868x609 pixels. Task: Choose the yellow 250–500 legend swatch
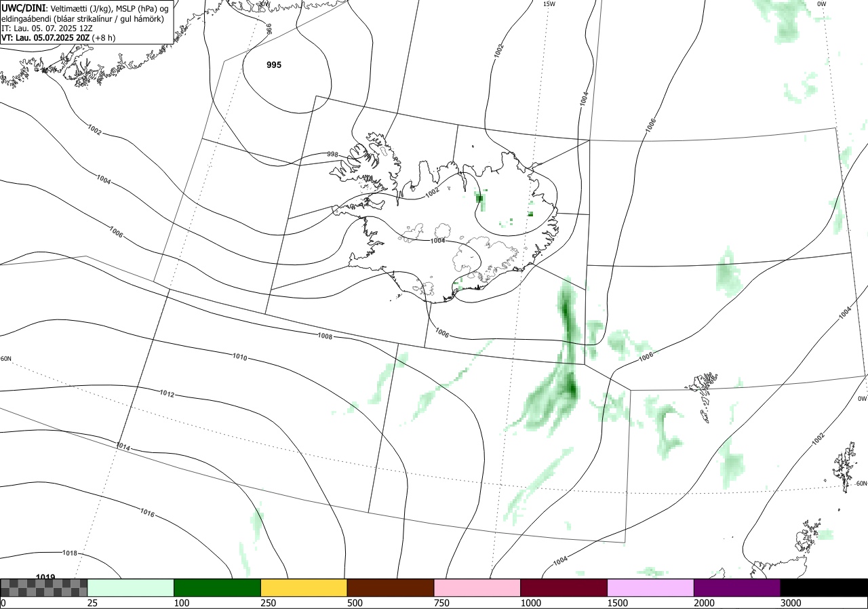pyautogui.click(x=304, y=587)
